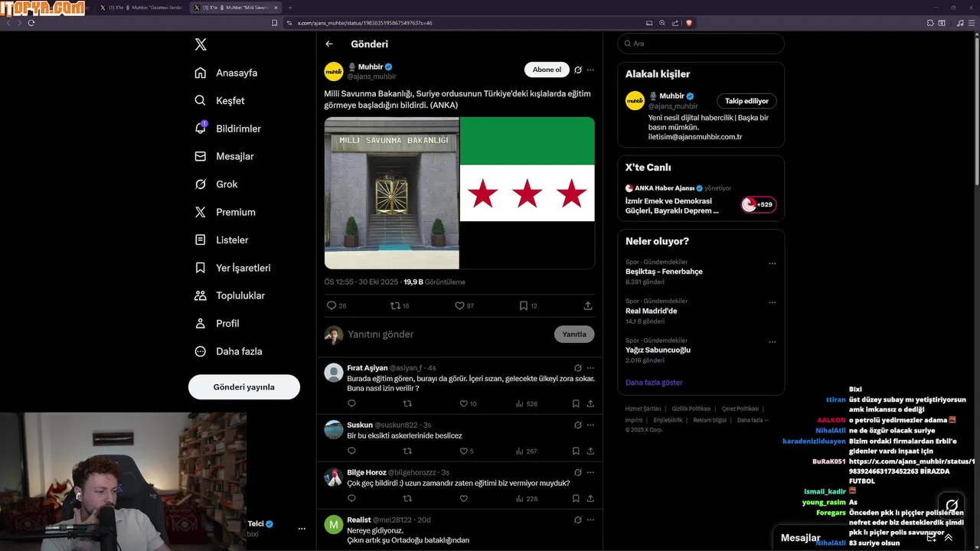Open options for Real Madrid'de trend

pyautogui.click(x=773, y=302)
